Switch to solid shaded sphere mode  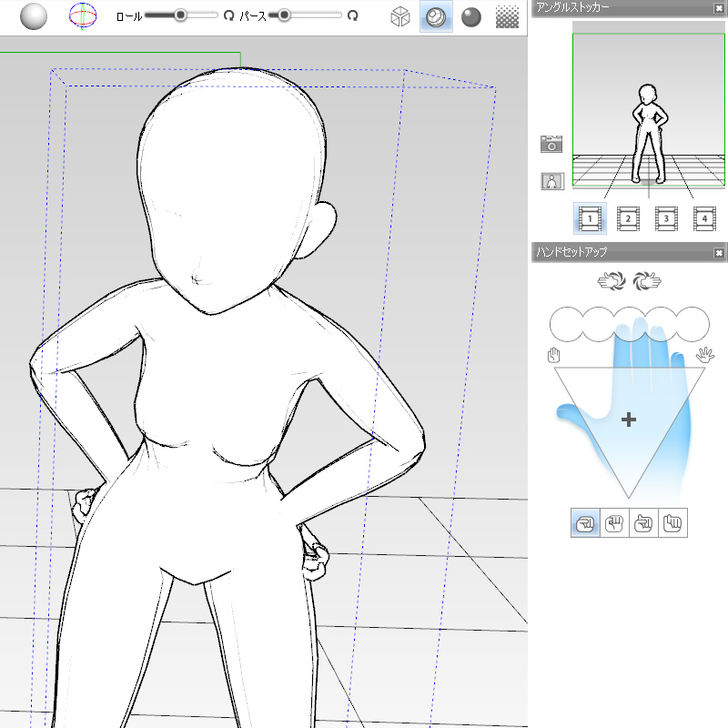470,16
